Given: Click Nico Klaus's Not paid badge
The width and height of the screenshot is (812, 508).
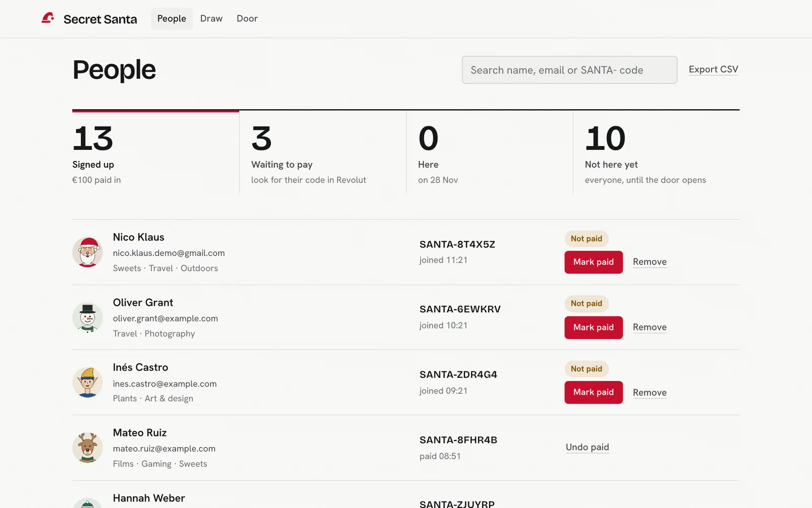Looking at the screenshot, I should pos(586,239).
